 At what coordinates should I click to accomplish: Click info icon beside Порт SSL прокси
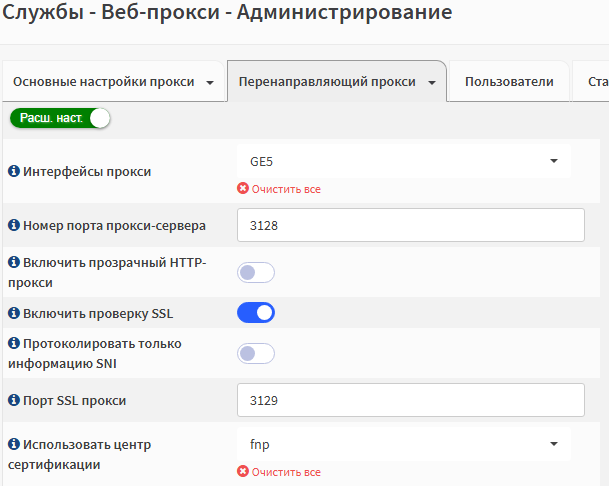click(14, 400)
